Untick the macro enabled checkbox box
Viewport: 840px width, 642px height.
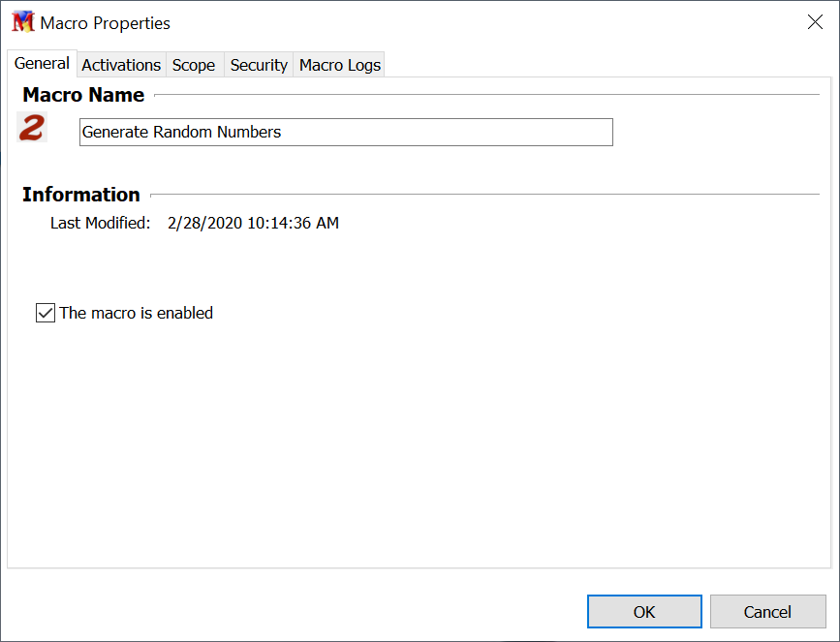point(46,313)
